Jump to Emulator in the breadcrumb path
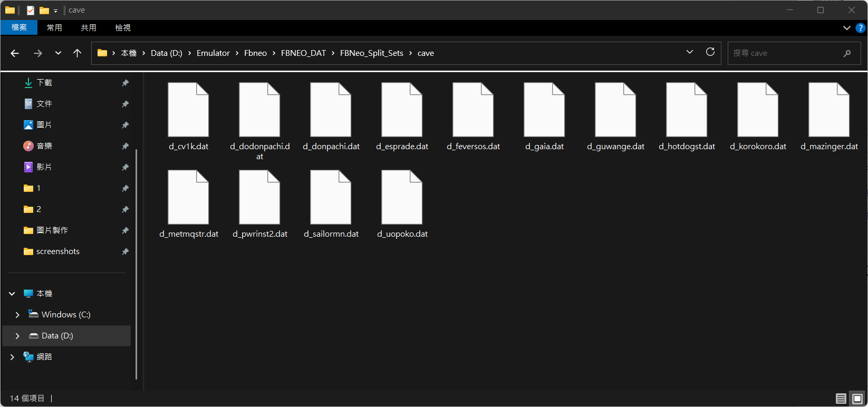Screen dimensions: 868x407 coord(213,53)
